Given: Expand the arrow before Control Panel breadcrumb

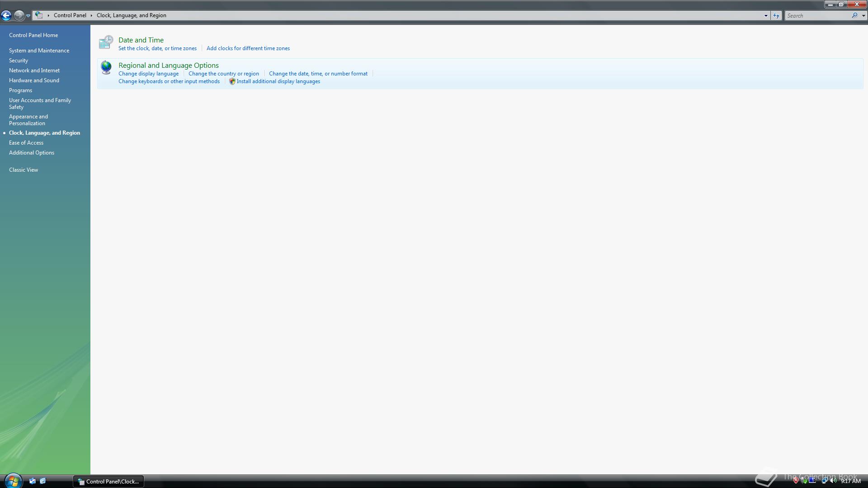Looking at the screenshot, I should [48, 15].
